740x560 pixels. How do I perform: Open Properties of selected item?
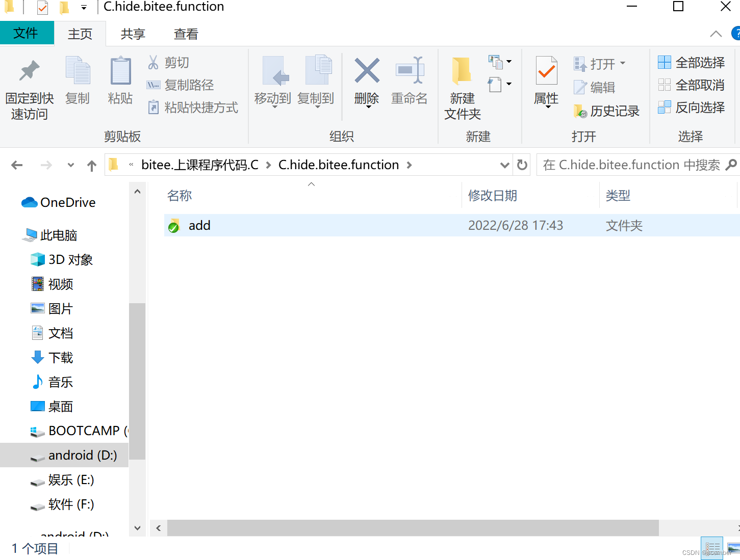pos(546,82)
